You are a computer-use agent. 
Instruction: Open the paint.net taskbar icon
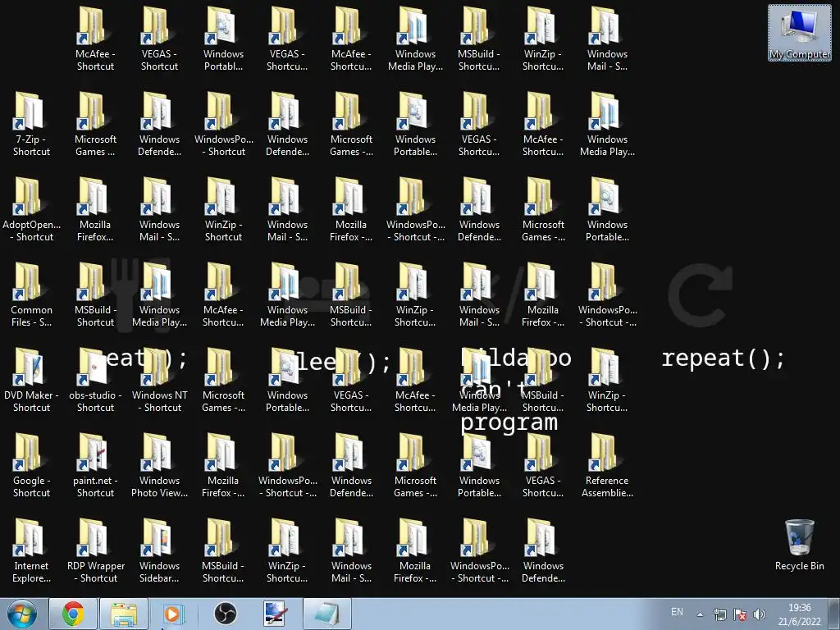pos(276,614)
